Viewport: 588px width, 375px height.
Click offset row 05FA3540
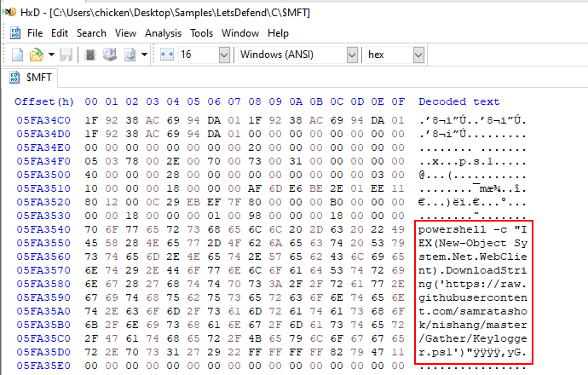point(43,229)
